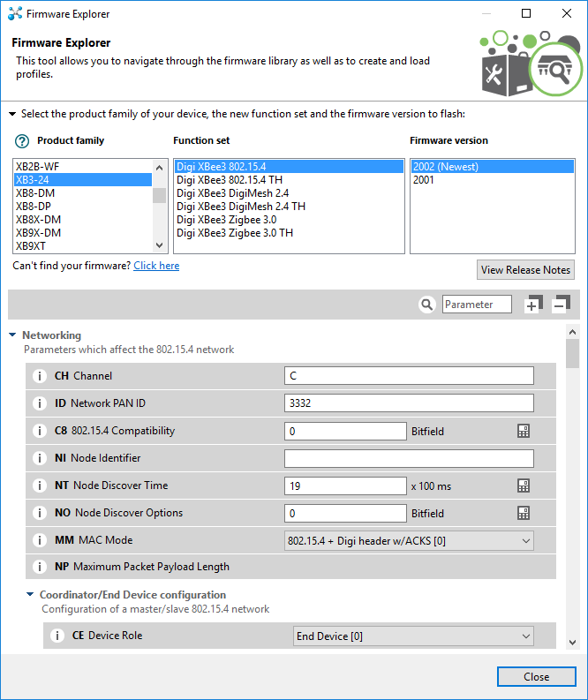
Task: Select firmware version 2001
Action: click(493, 180)
